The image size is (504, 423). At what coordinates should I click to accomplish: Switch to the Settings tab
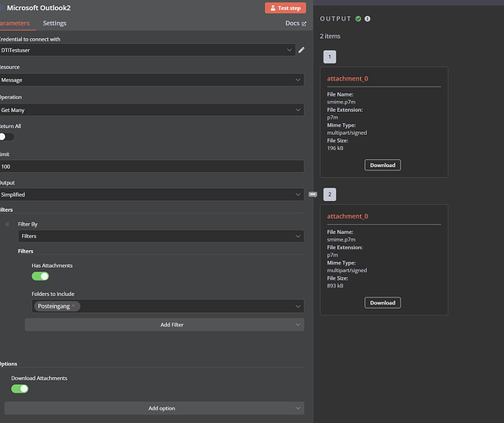click(x=55, y=23)
